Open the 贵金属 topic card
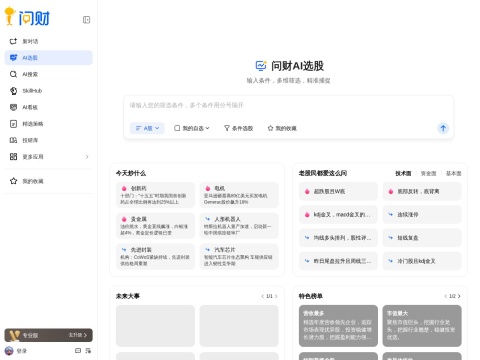Screen dimensions: 480x360 tap(155, 226)
